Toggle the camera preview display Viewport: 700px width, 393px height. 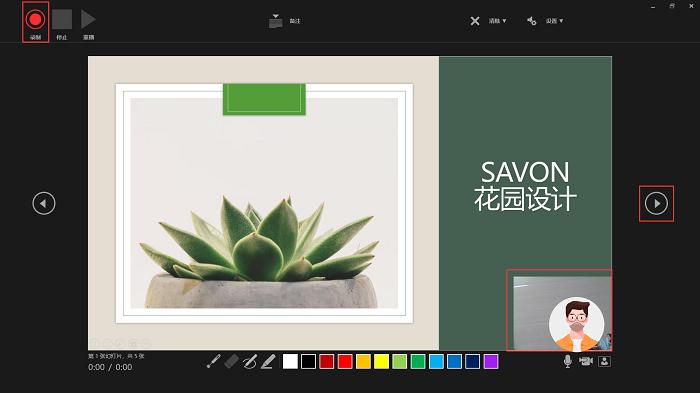click(x=604, y=361)
